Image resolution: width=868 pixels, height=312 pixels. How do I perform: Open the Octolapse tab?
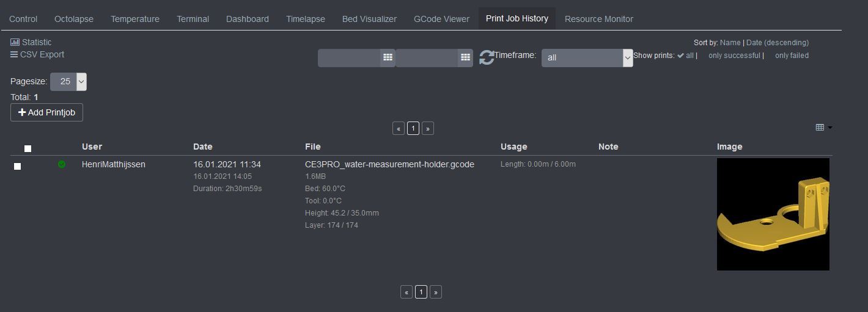click(74, 19)
